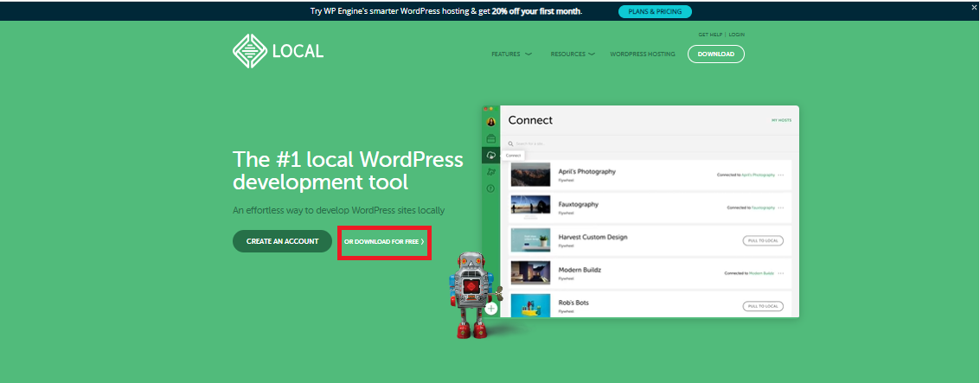The image size is (980, 383).
Task: Select April's Photography site thumbnail
Action: click(x=530, y=175)
